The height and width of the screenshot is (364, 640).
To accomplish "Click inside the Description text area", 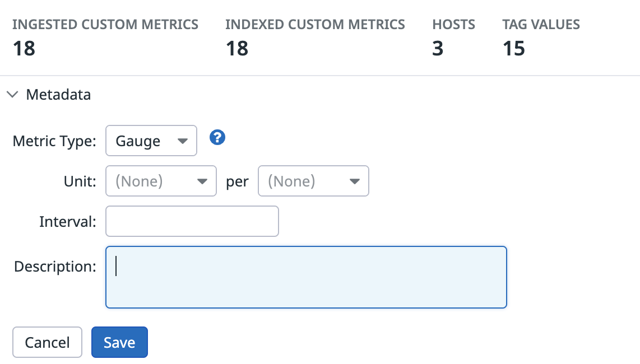I will (306, 277).
